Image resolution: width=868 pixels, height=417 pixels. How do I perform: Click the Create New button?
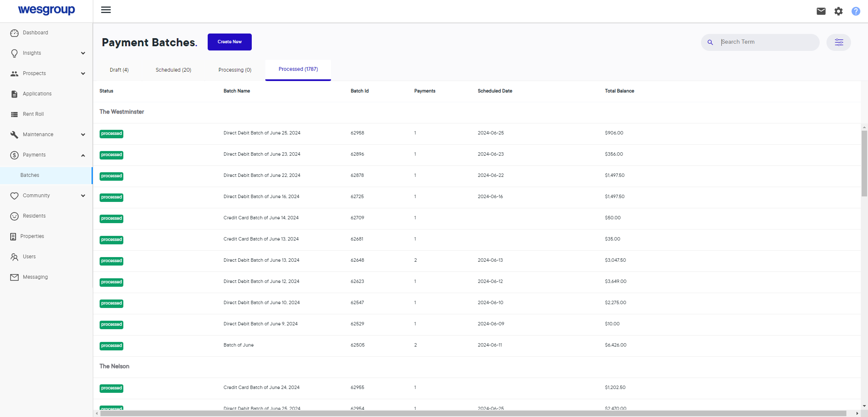pyautogui.click(x=229, y=42)
